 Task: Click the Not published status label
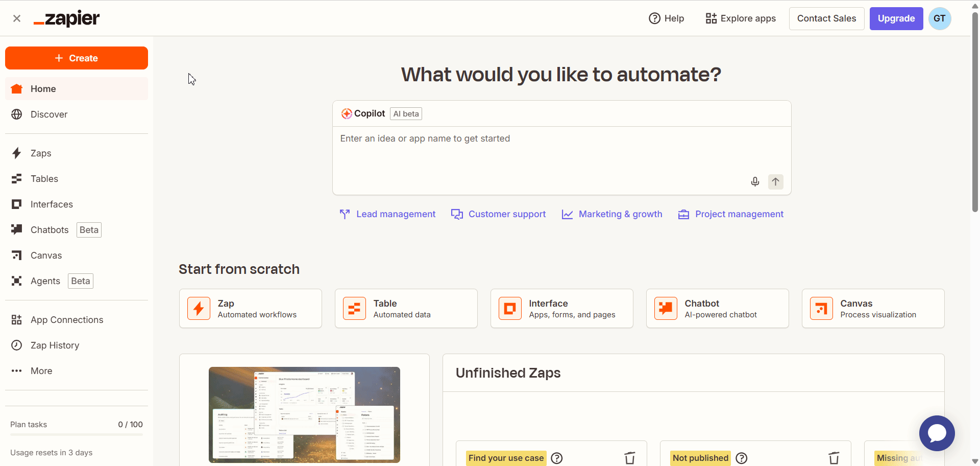(x=700, y=458)
